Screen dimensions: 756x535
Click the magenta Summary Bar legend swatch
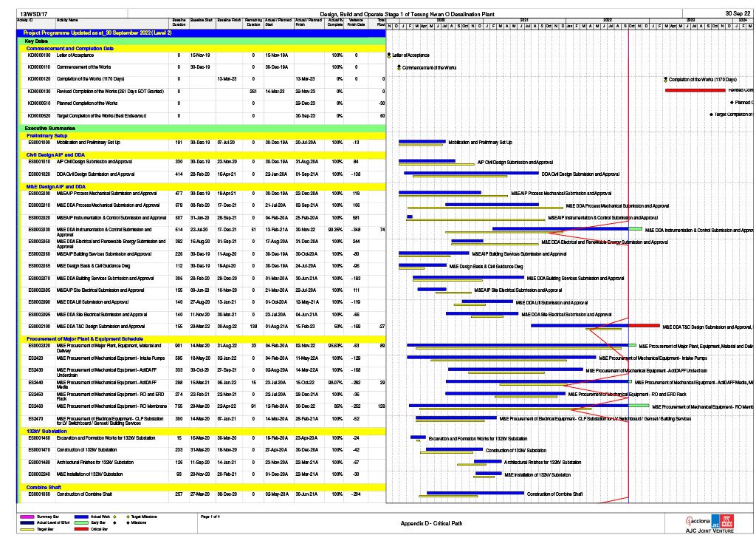pyautogui.click(x=28, y=515)
